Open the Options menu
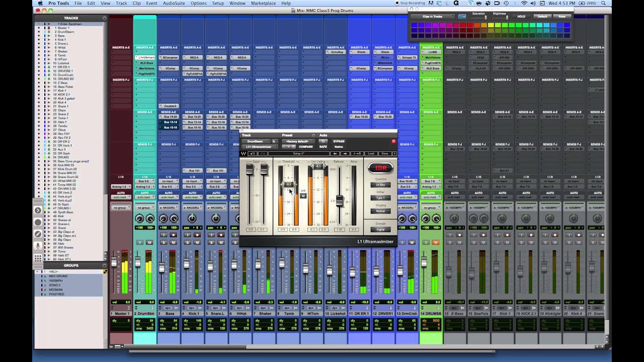This screenshot has width=644, height=362. [x=198, y=3]
